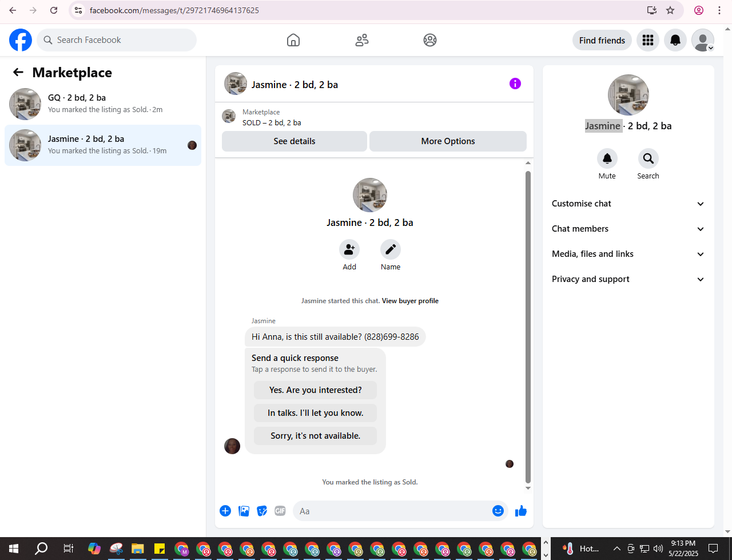732x560 pixels.
Task: Click 'You marked the listing as Sold.' notice
Action: [370, 482]
